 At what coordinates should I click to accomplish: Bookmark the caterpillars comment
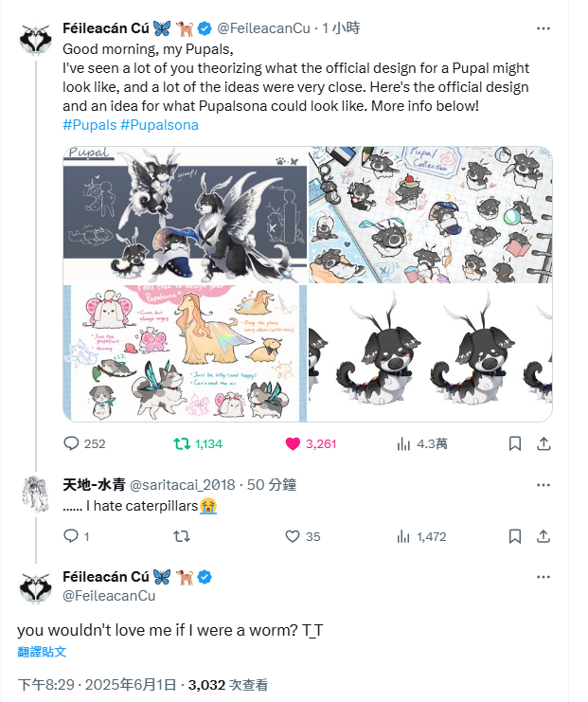pyautogui.click(x=514, y=536)
